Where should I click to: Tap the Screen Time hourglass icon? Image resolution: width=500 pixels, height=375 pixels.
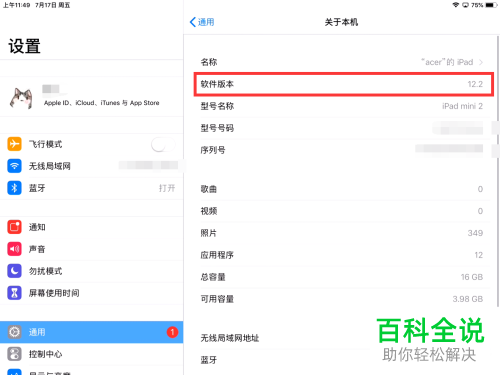click(x=14, y=293)
